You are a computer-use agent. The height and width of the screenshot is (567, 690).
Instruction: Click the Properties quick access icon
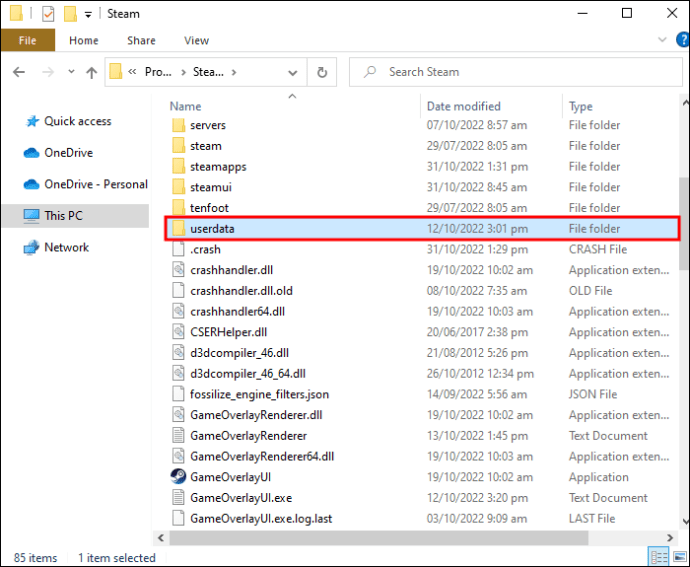coord(48,14)
